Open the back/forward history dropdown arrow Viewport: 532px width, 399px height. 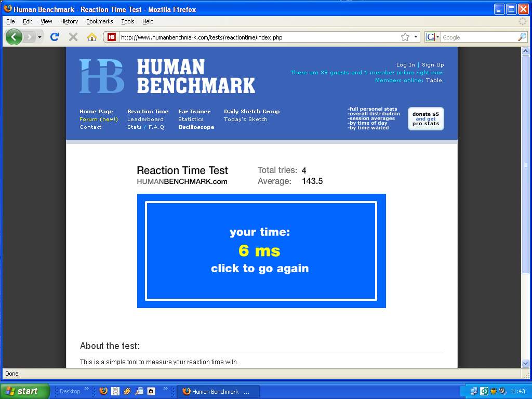tap(39, 37)
